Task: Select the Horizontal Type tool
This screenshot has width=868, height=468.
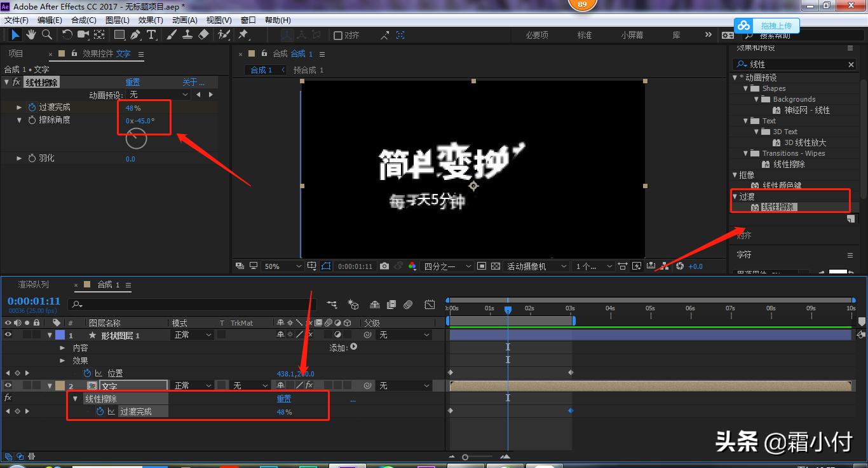Action: (x=151, y=34)
